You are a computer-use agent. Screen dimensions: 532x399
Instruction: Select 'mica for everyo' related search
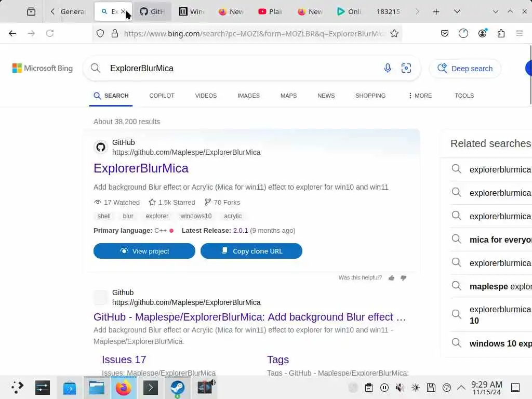pos(491,240)
